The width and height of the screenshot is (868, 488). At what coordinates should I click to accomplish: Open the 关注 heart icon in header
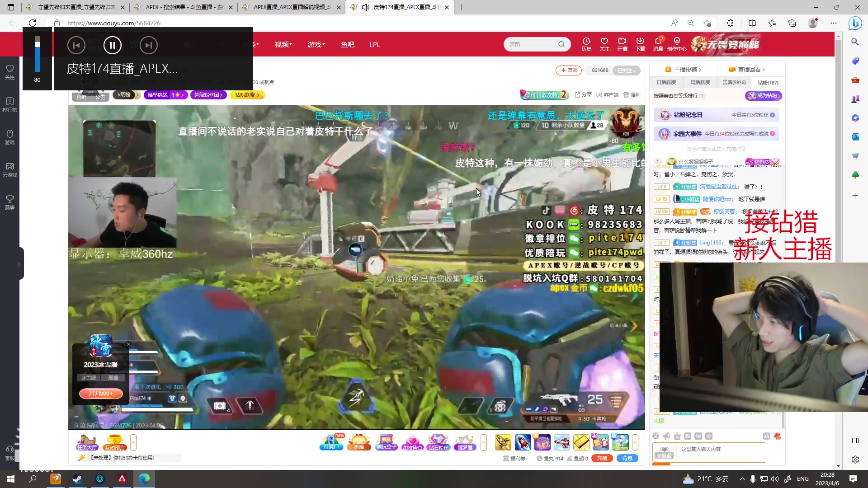click(x=604, y=44)
